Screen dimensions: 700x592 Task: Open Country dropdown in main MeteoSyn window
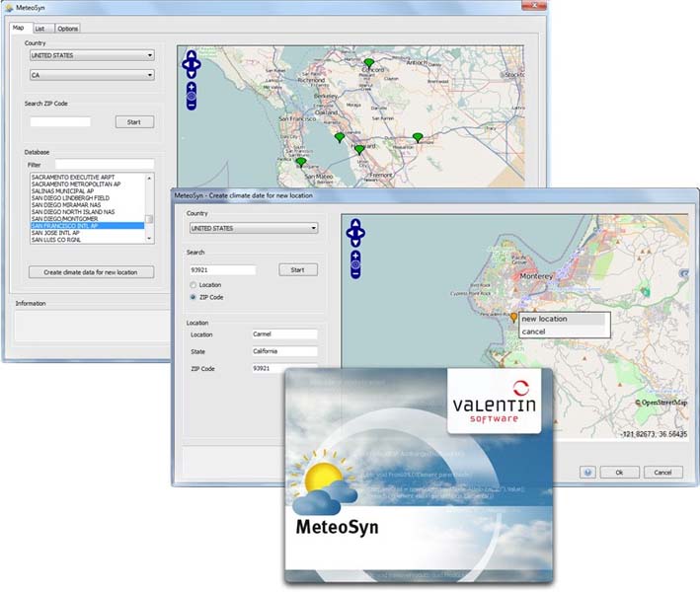[92, 55]
